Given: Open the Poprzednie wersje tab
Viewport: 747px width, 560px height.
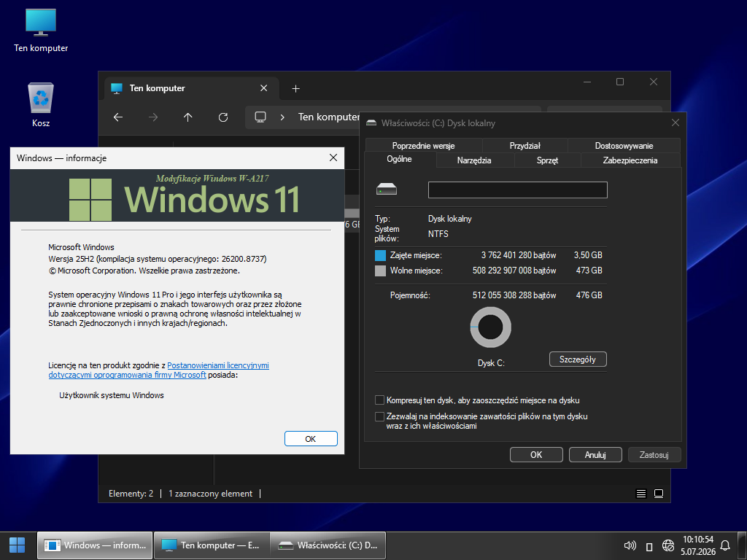Looking at the screenshot, I should 424,146.
